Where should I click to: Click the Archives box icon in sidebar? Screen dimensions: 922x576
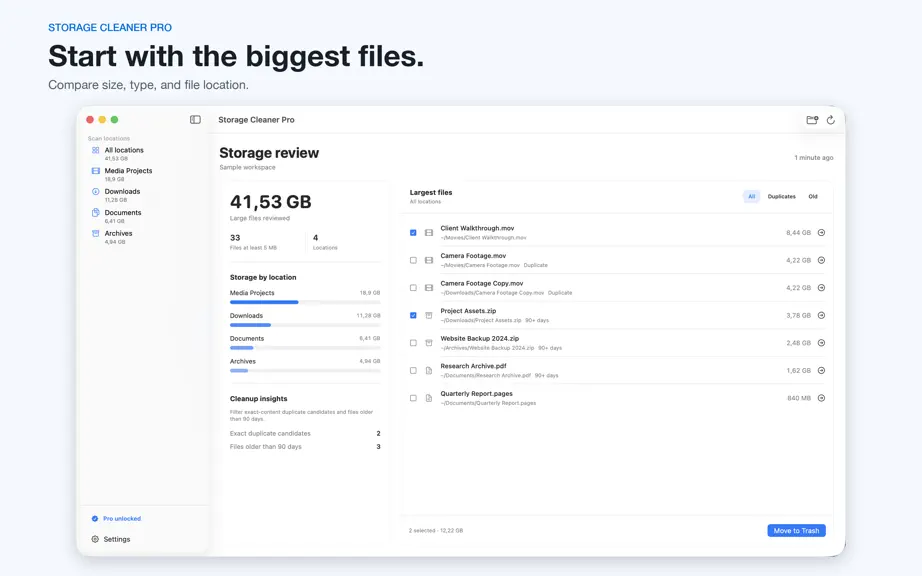pos(95,233)
